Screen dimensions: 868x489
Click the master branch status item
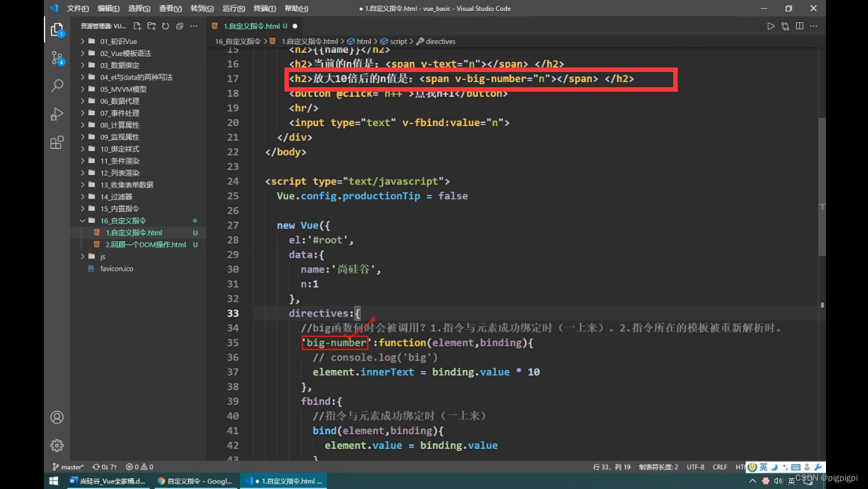[67, 467]
